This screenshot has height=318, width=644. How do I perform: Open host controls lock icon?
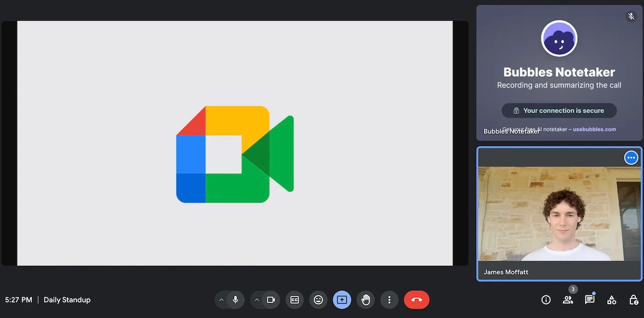click(x=633, y=300)
